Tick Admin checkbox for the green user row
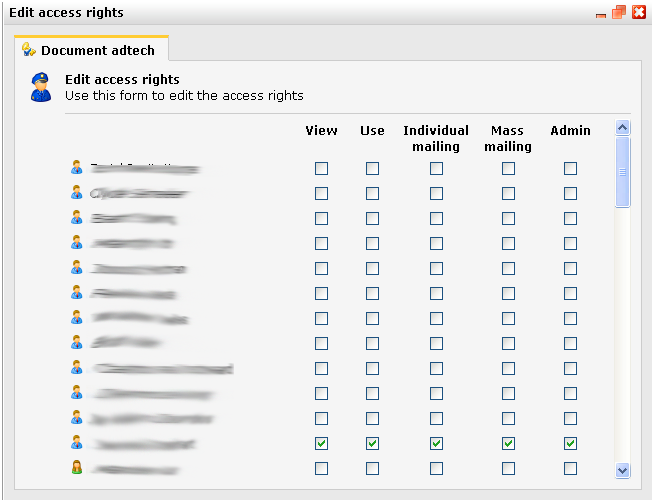 (x=570, y=468)
